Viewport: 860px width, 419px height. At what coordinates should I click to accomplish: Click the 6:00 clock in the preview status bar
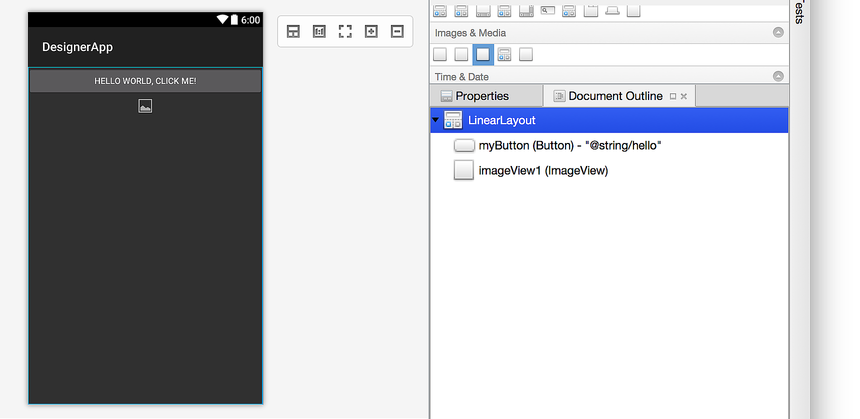[251, 20]
